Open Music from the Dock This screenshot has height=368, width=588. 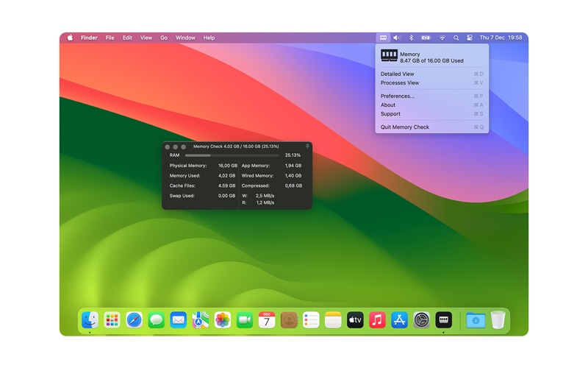click(377, 320)
